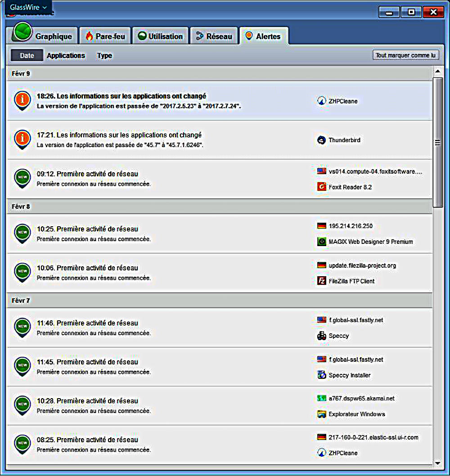Click NEW badge of 08:25 alert

coord(22,444)
